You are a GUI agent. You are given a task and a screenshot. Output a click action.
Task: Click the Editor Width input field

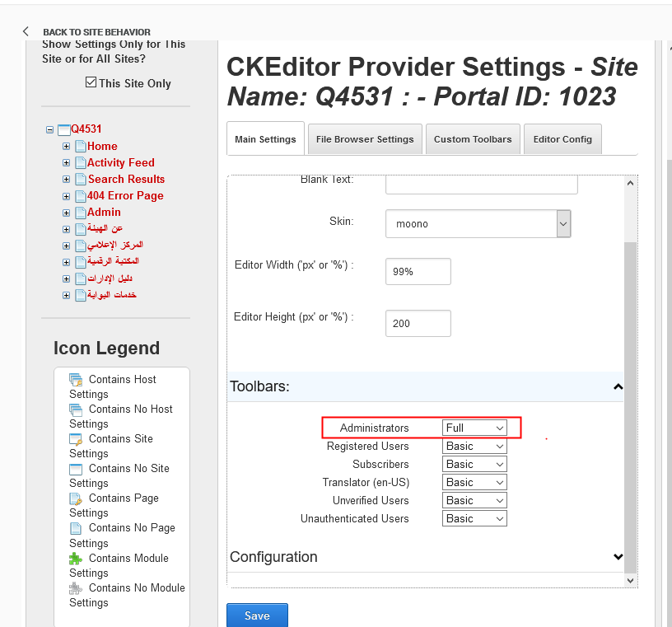coord(418,271)
